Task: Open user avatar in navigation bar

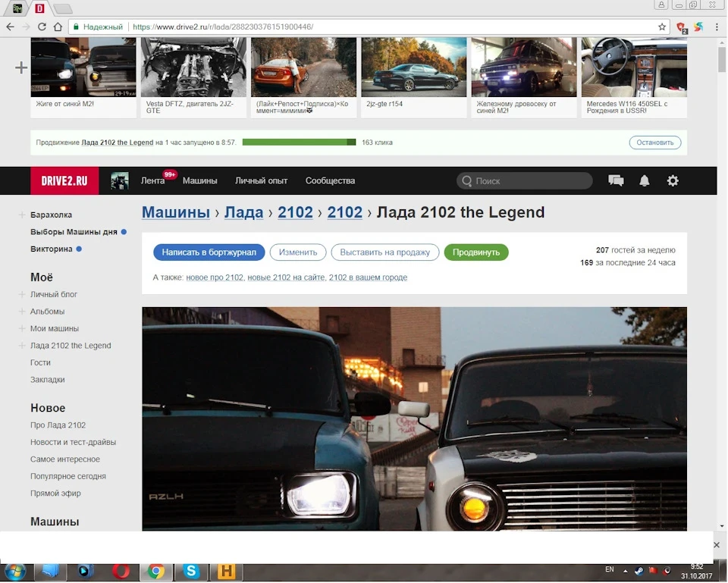Action: click(120, 180)
